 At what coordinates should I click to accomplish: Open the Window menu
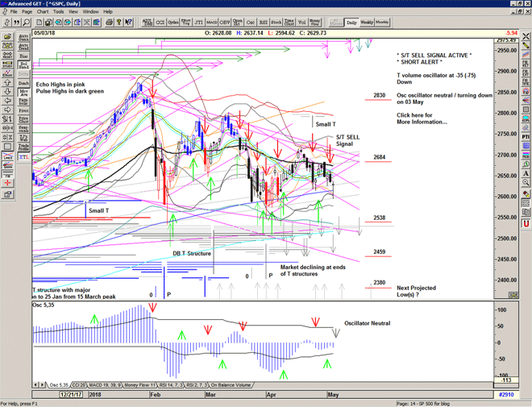90,12
